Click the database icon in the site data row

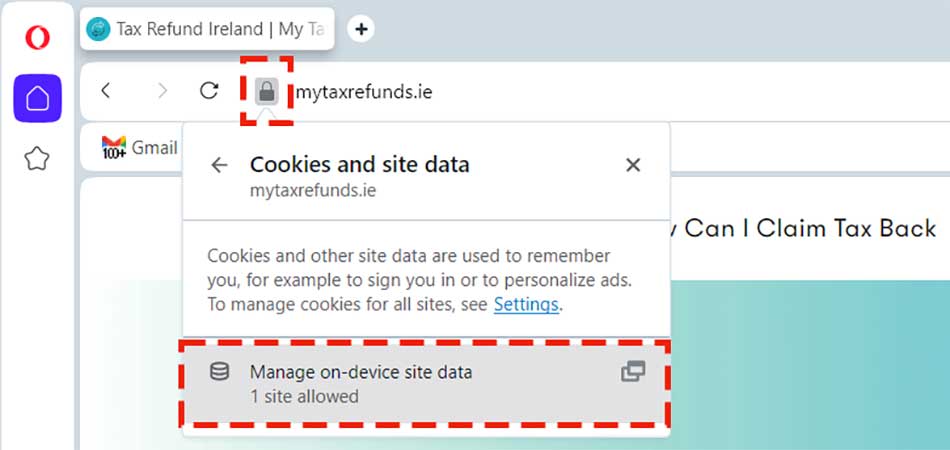(x=219, y=372)
